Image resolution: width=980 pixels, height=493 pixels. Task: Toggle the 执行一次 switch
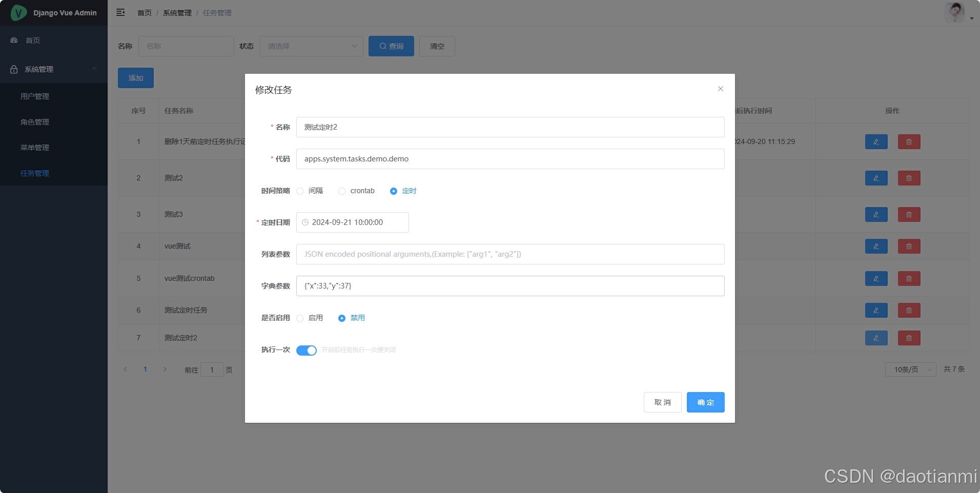307,350
